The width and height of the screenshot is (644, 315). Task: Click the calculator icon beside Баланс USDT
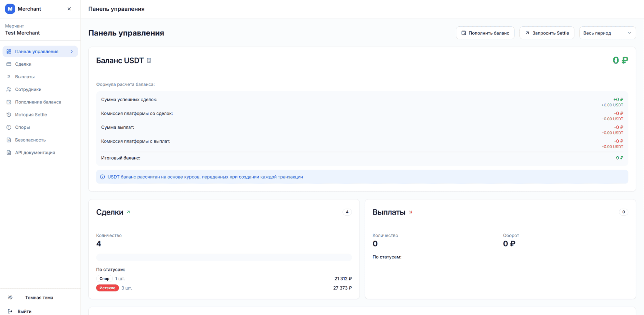[149, 61]
